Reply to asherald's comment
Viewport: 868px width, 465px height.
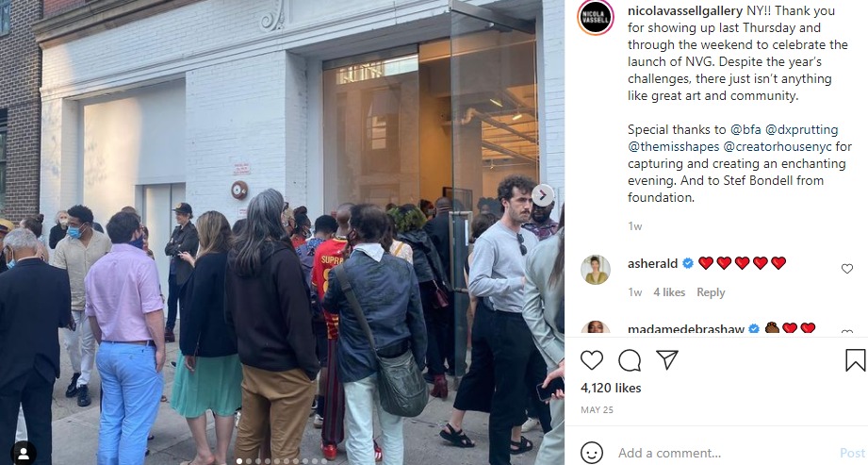point(711,292)
